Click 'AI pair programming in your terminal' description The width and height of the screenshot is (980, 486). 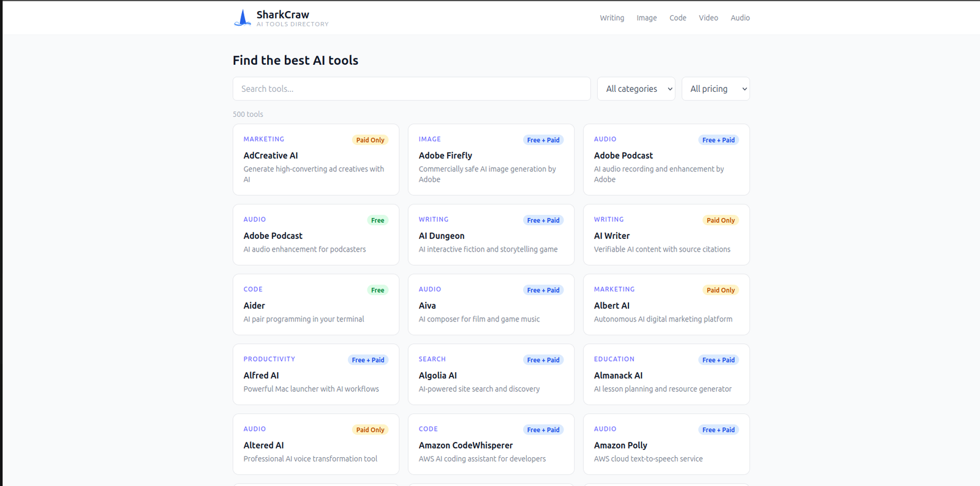pyautogui.click(x=304, y=319)
